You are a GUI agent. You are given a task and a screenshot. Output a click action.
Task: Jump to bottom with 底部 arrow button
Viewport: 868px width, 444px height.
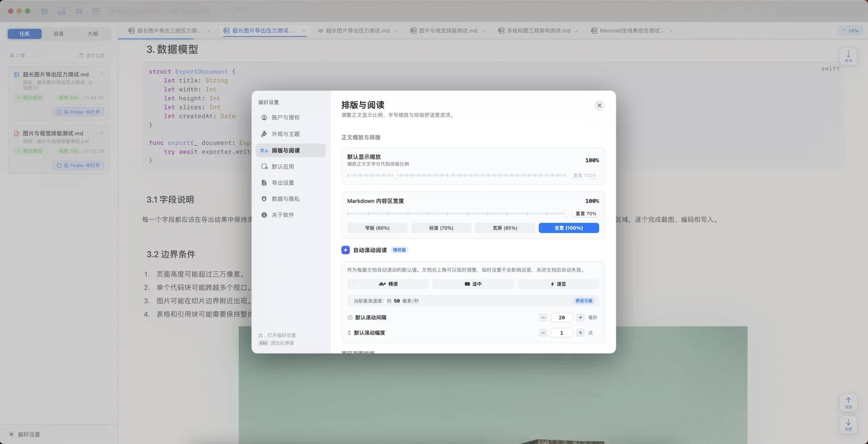tap(849, 425)
